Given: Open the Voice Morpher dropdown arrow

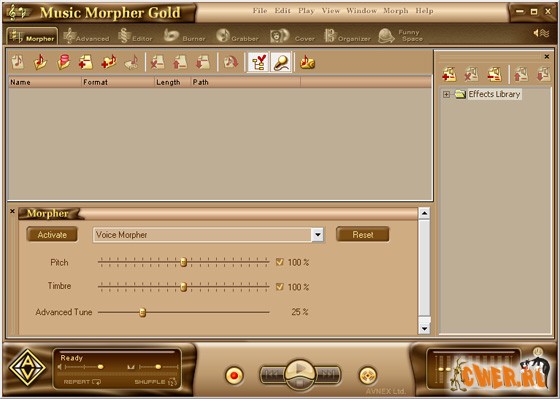Looking at the screenshot, I should 318,235.
